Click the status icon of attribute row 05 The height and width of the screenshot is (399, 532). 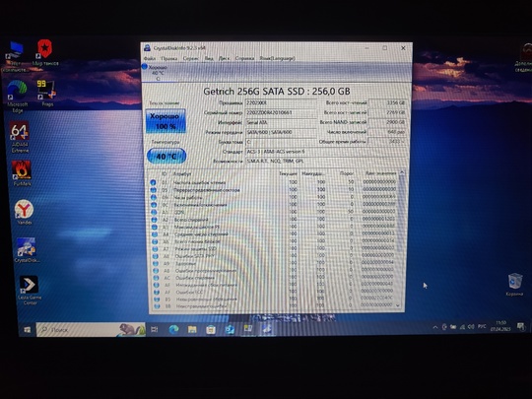154,190
